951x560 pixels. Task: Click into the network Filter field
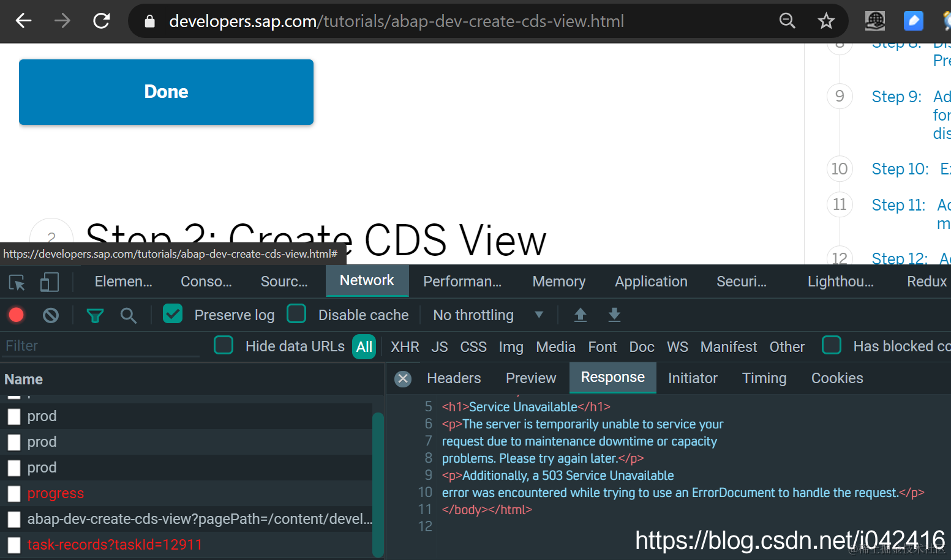(x=101, y=346)
